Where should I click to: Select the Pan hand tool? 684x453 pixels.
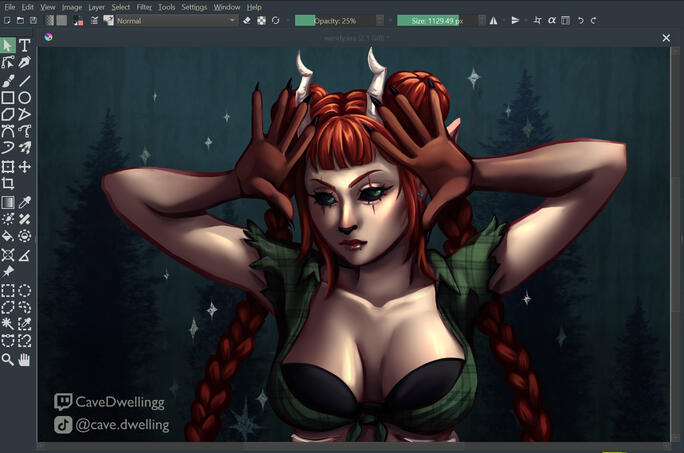(x=24, y=360)
